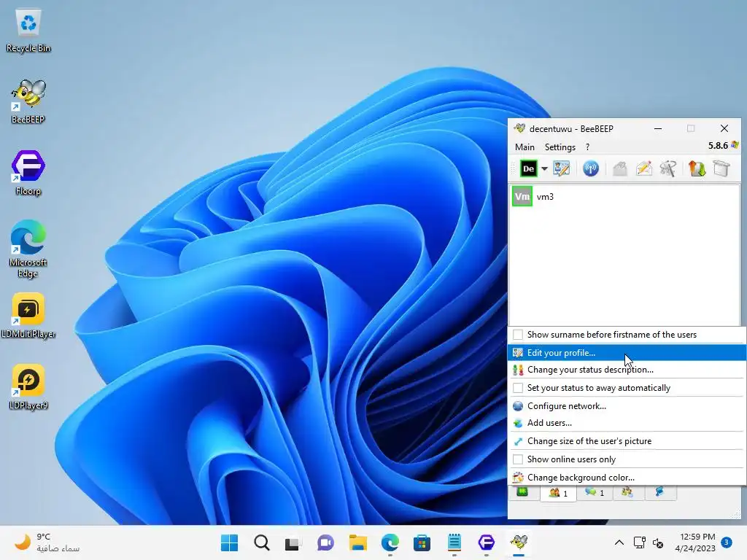
Task: Open the Notepad icon in the taskbar
Action: click(454, 542)
